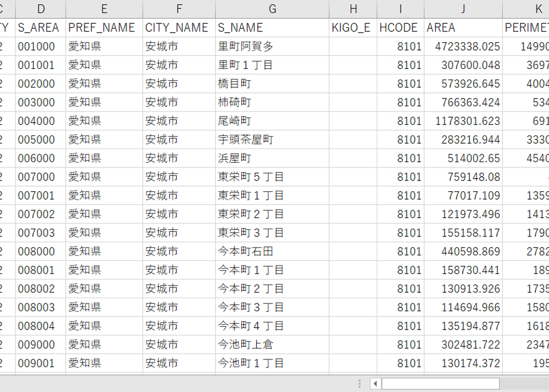This screenshot has height=392, width=549.
Task: Select column I header
Action: click(x=400, y=9)
